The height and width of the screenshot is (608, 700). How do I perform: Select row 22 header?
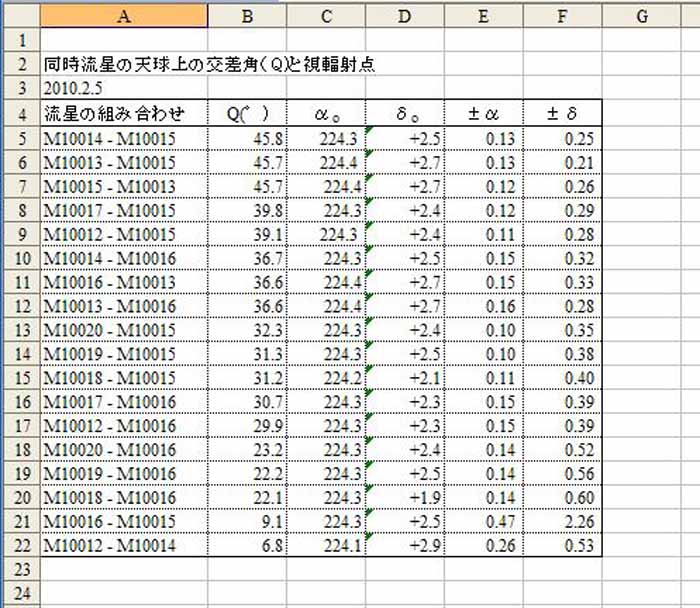[x=22, y=546]
